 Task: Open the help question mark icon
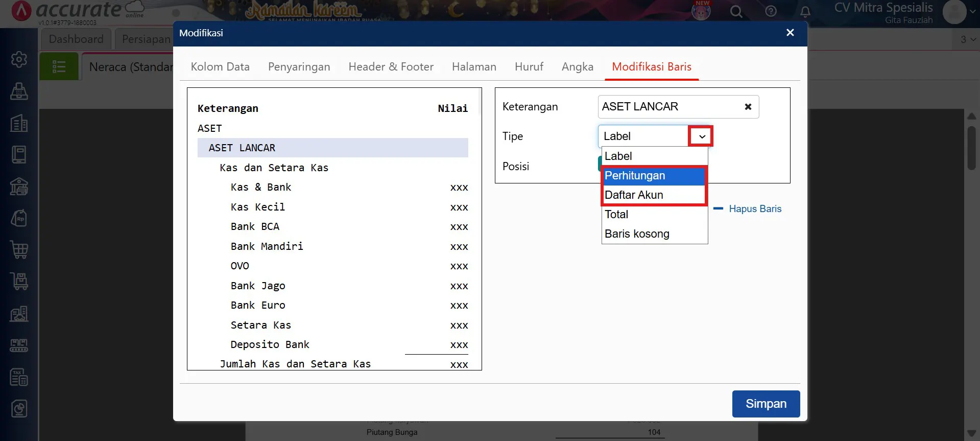771,11
